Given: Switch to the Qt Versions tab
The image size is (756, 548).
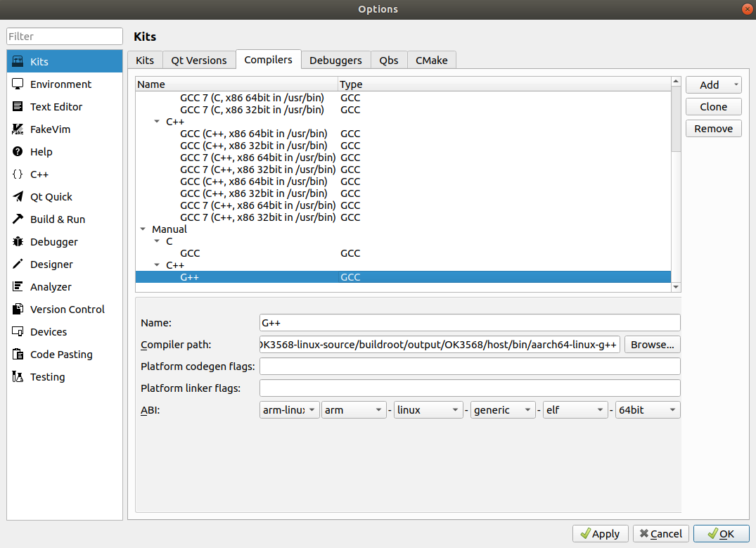Looking at the screenshot, I should click(x=198, y=60).
